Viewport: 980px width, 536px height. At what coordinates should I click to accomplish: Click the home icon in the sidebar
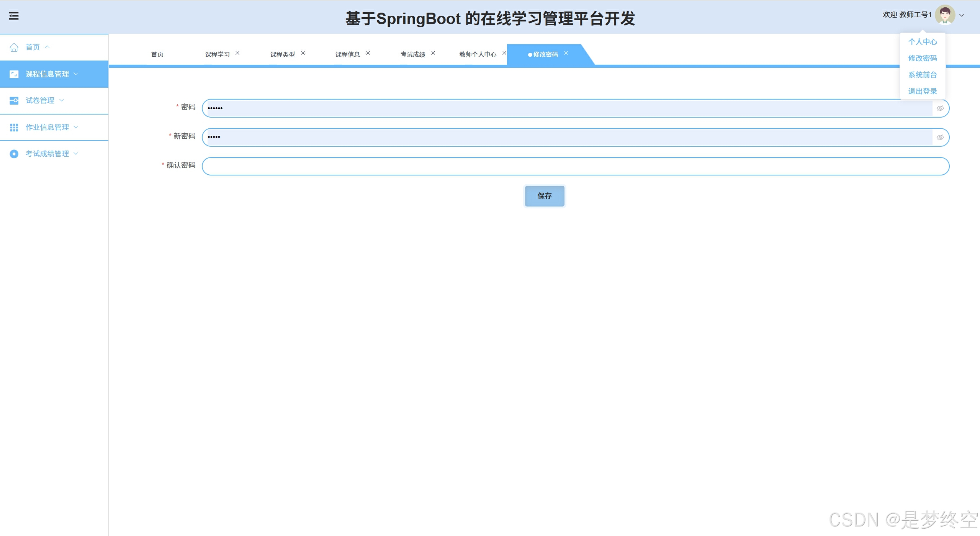click(x=14, y=47)
